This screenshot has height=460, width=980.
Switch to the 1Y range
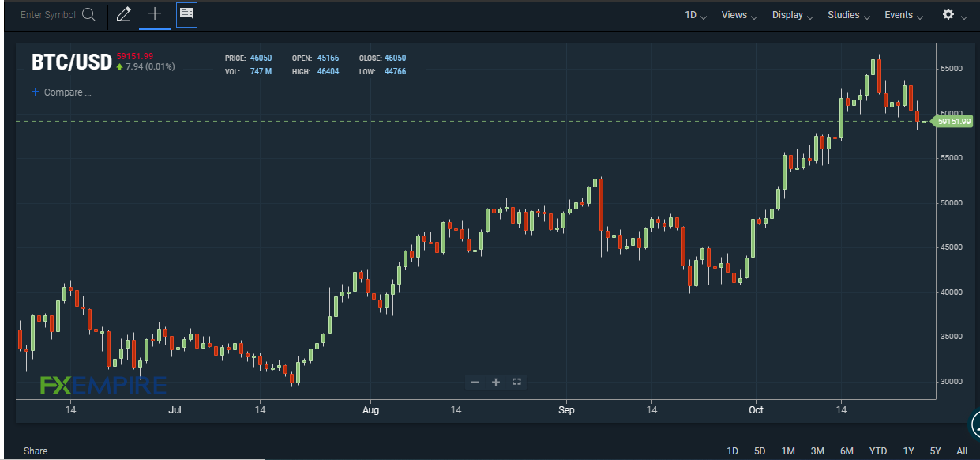pos(909,451)
